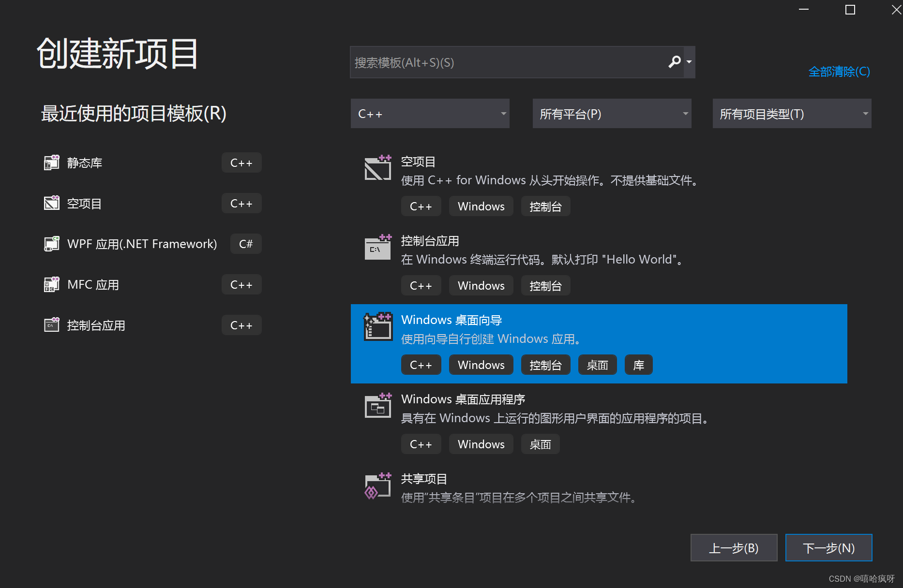Screen dimensions: 903x588
Task: Click the 控制台应用 recent template icon
Action: pyautogui.click(x=52, y=325)
